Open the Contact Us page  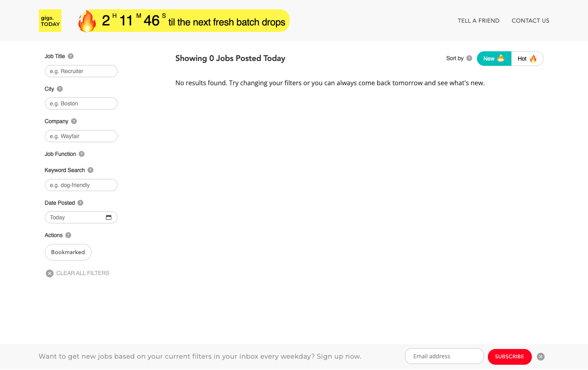pos(530,21)
